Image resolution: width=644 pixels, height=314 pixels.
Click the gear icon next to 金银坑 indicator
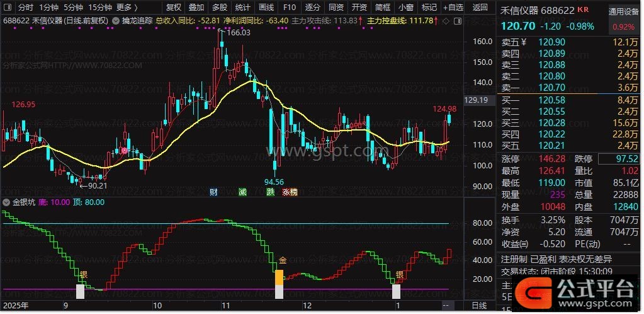click(7, 202)
